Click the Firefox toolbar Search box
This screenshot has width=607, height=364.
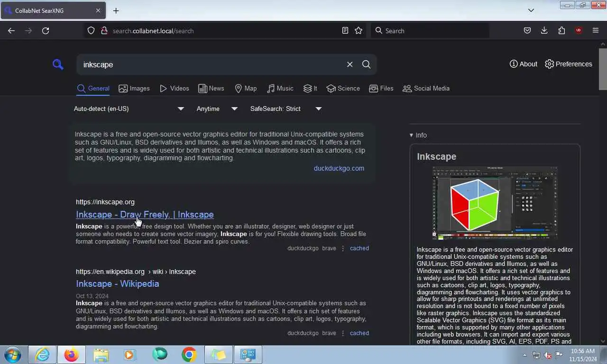tap(430, 30)
